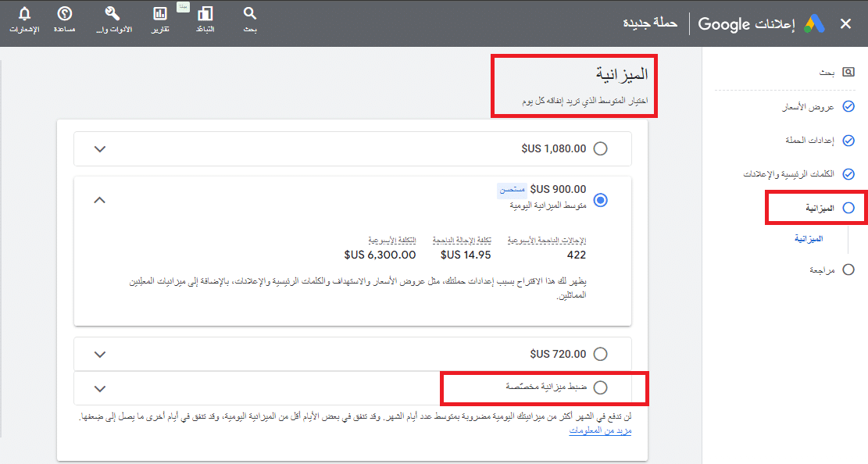Click the $US 1,080.00 amount text
The image size is (868, 464).
coord(554,148)
